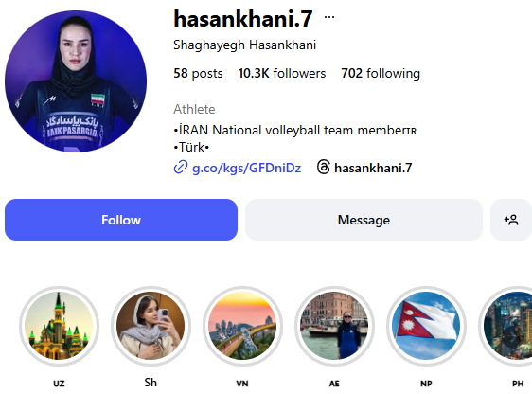Open the PH story highlight
Image resolution: width=532 pixels, height=394 pixels.
506,326
